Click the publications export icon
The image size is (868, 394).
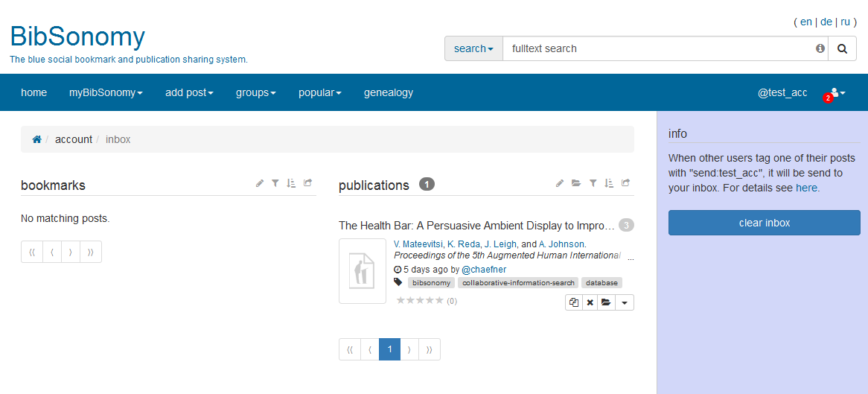click(x=625, y=183)
